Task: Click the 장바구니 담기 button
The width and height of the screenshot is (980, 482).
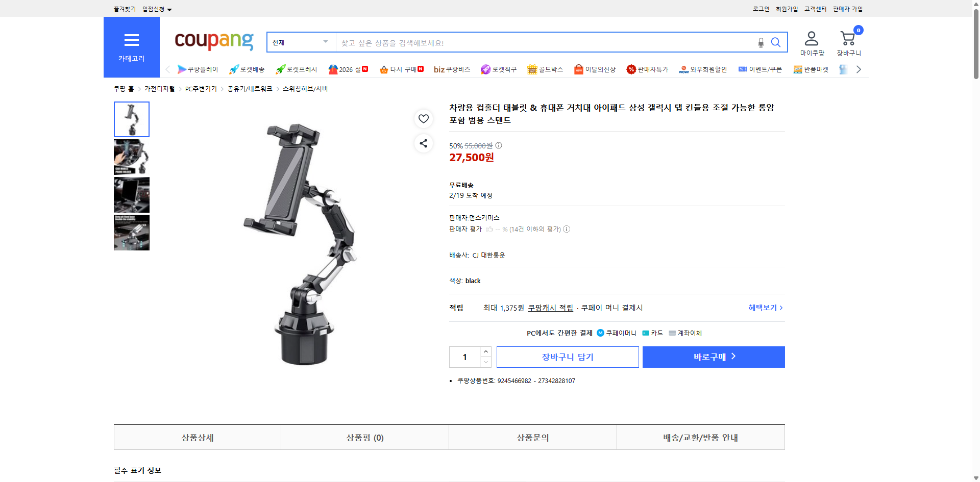Action: [568, 357]
